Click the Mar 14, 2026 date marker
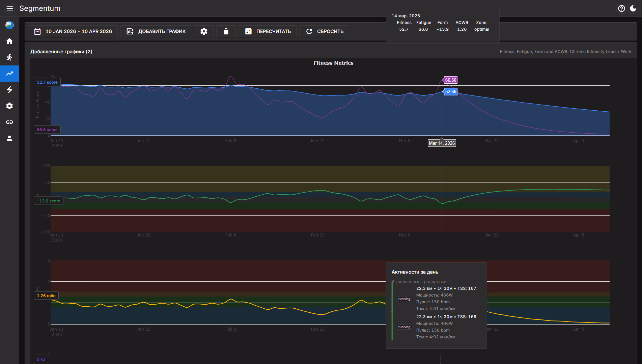The image size is (642, 364). tap(442, 143)
